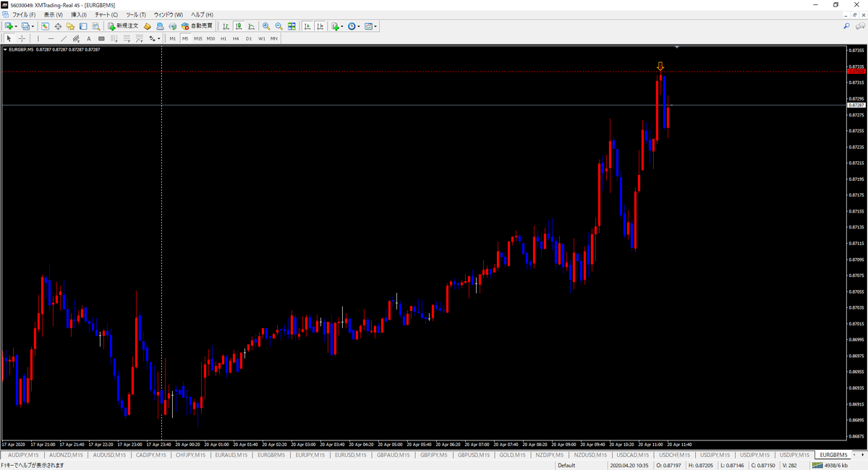Toggle chart auto scroll

point(308,26)
